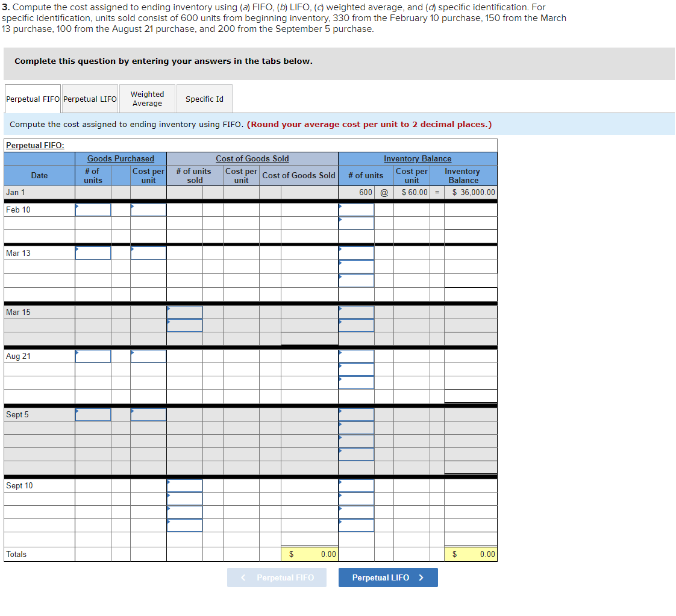Viewport: 676px width, 616px height.
Task: Click the Sept 5 date cell
Action: pos(40,414)
